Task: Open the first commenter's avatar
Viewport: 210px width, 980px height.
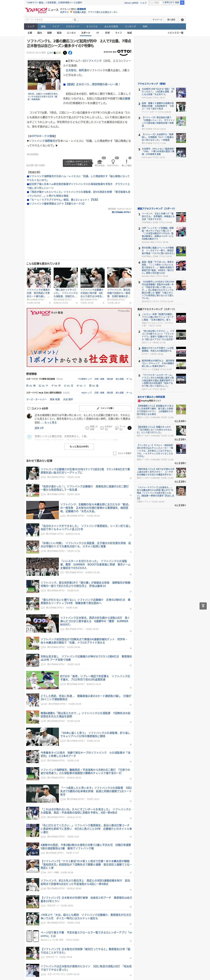Action: [29, 416]
